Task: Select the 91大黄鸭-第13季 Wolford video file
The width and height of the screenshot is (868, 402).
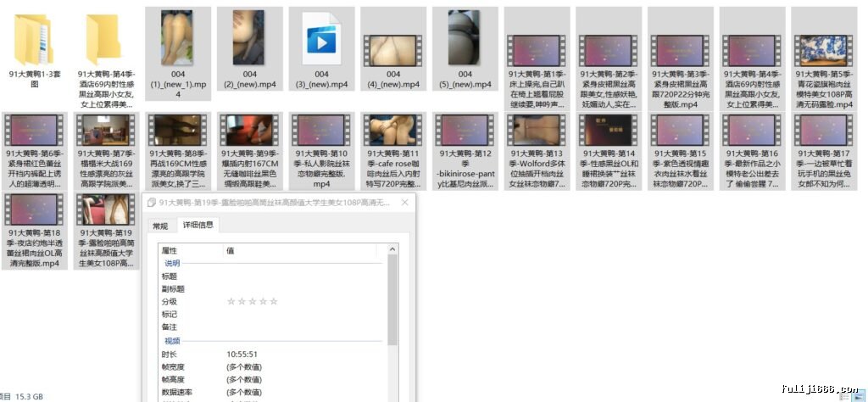Action: coord(537,152)
